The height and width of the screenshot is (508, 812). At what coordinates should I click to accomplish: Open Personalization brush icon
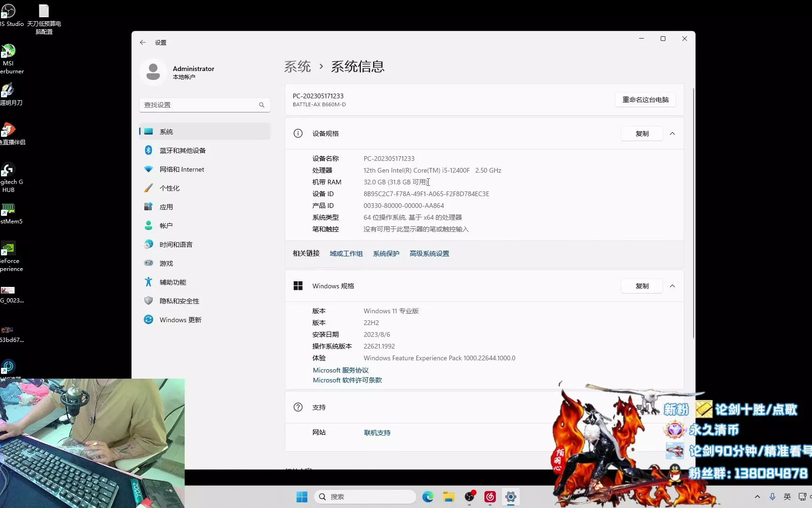[148, 188]
